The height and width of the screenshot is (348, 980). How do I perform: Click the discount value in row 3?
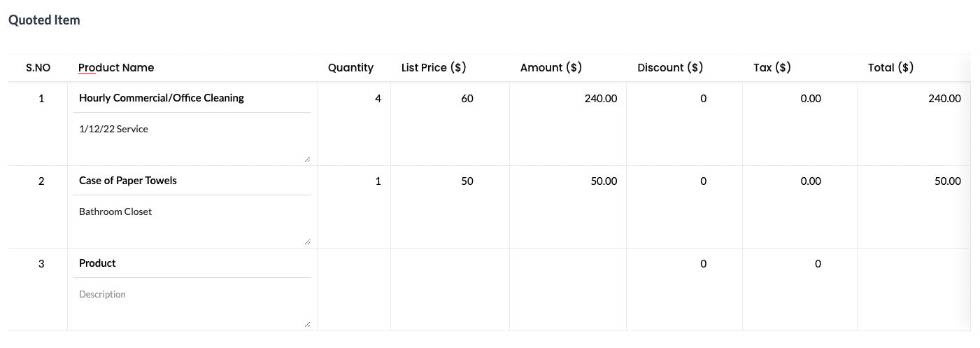coord(703,264)
